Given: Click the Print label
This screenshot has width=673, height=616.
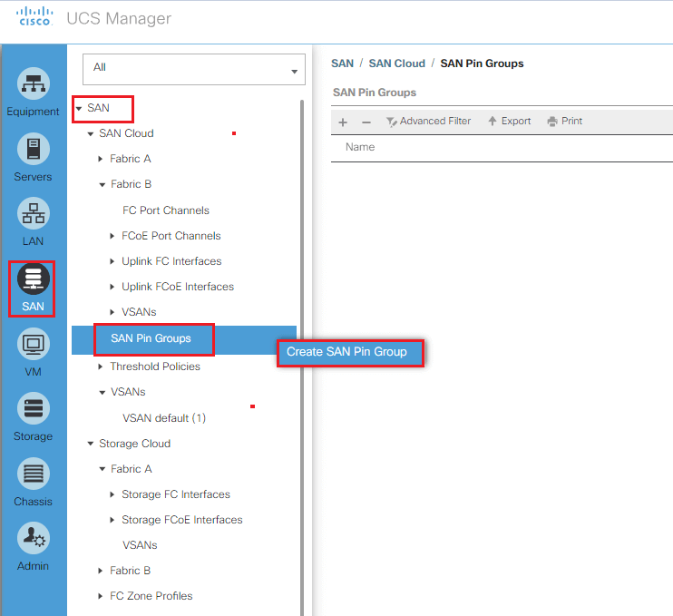Looking at the screenshot, I should [571, 121].
